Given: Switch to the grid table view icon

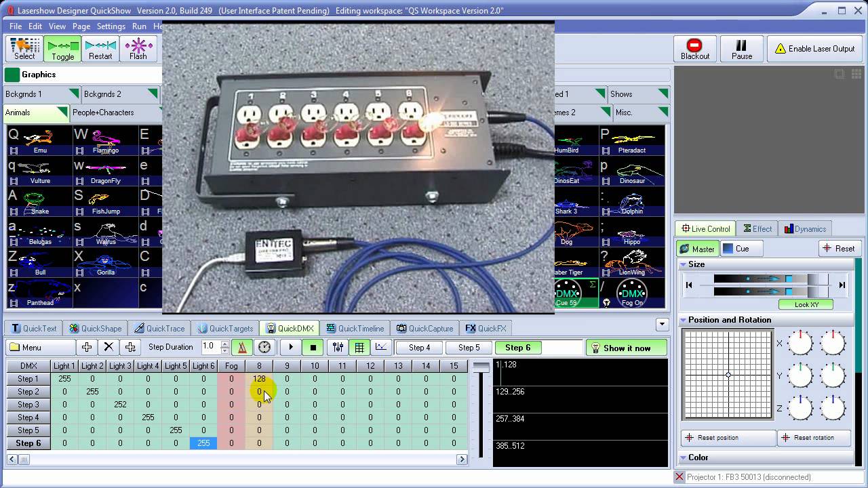Looking at the screenshot, I should click(x=359, y=347).
